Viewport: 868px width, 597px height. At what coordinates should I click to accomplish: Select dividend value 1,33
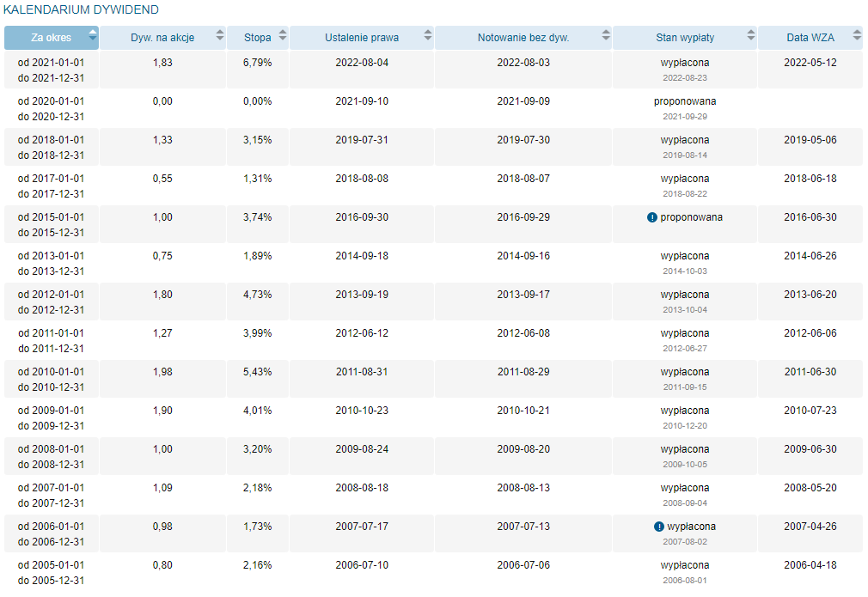click(x=162, y=140)
